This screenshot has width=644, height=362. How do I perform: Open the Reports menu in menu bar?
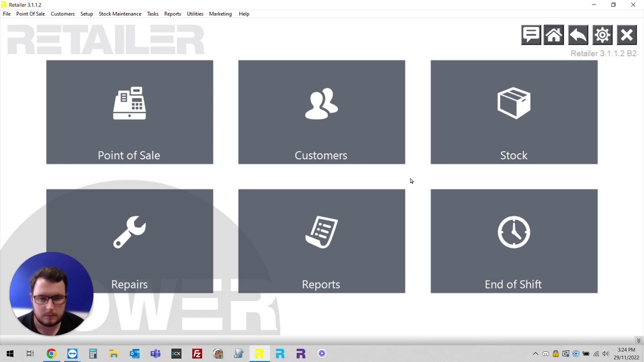click(x=173, y=14)
